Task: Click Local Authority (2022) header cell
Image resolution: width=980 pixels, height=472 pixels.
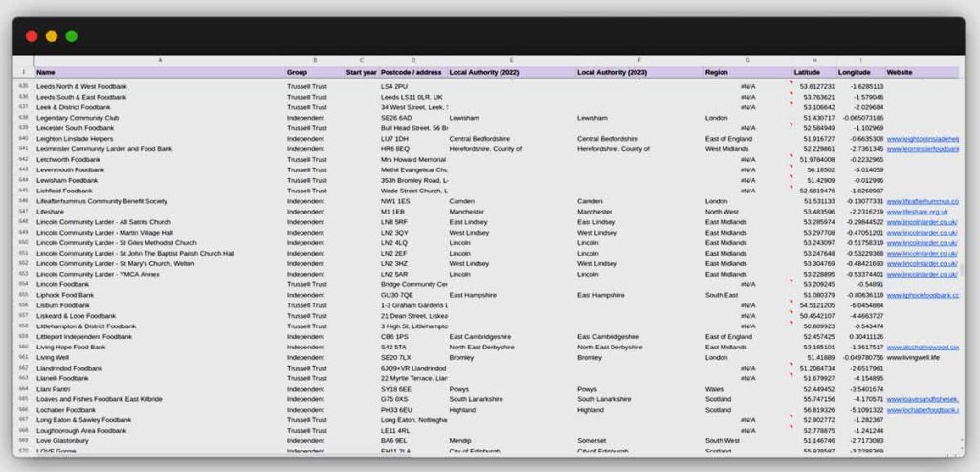Action: [511, 72]
